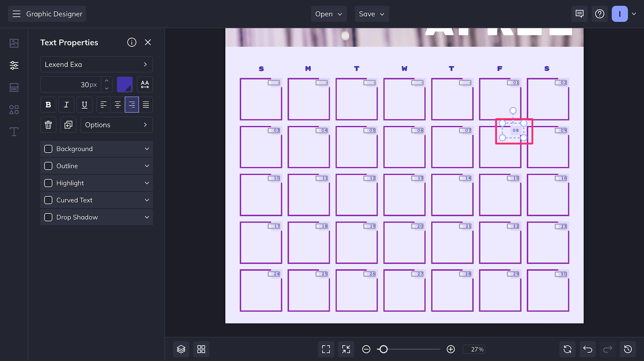Viewport: 644px width, 361px height.
Task: Select the date text 12
Action: [373, 178]
